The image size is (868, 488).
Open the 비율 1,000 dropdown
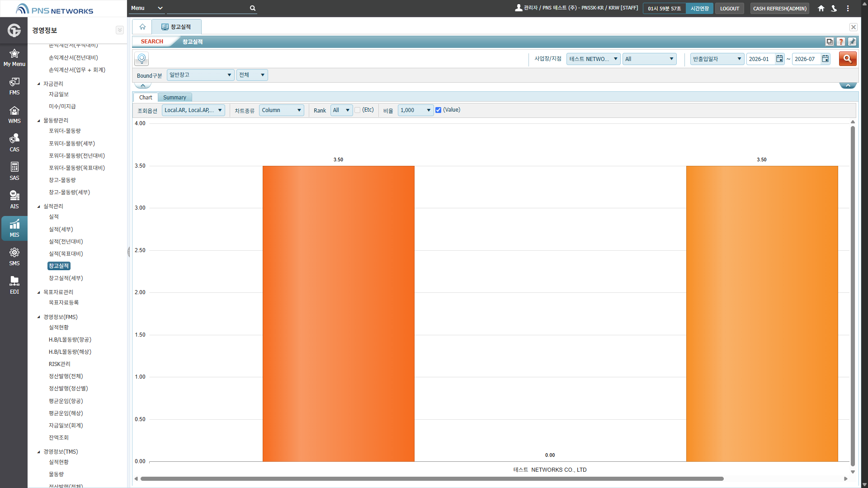pyautogui.click(x=415, y=110)
